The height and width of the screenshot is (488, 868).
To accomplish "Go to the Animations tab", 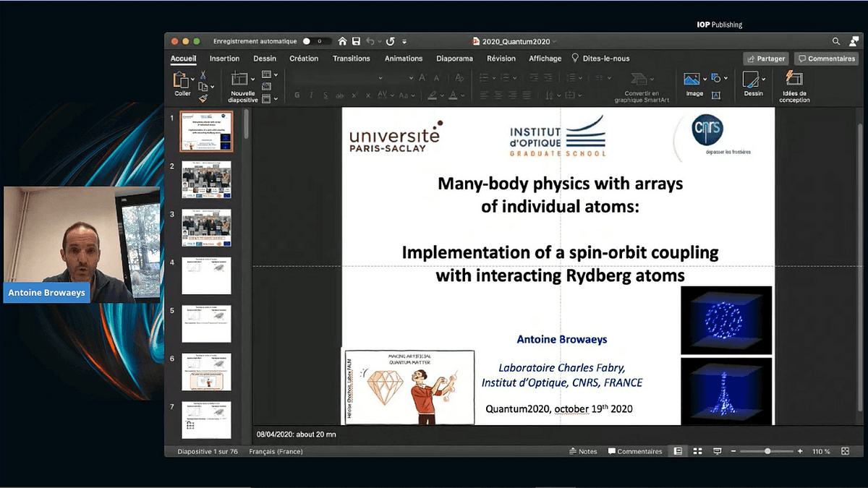I will pos(404,59).
